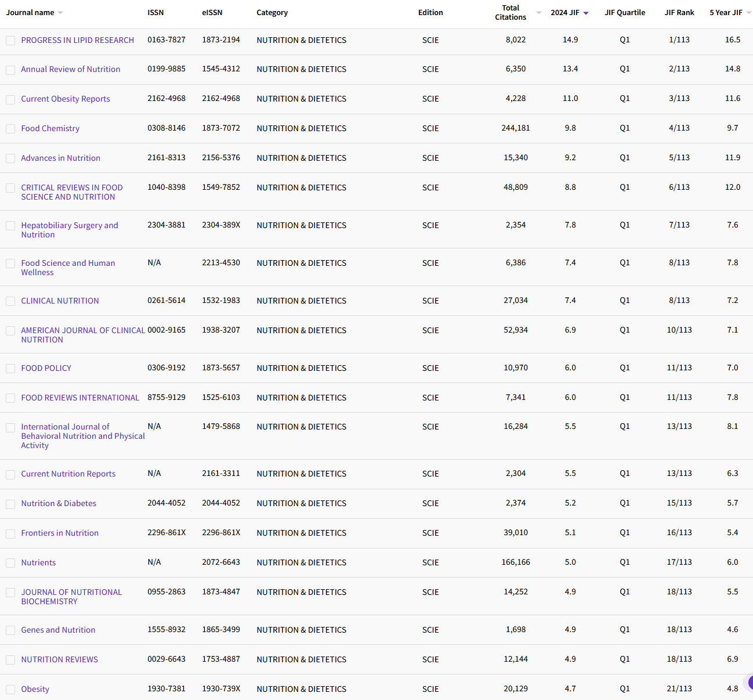The image size is (753, 700).
Task: Open the 2024 JIF sort menu
Action: [x=585, y=12]
